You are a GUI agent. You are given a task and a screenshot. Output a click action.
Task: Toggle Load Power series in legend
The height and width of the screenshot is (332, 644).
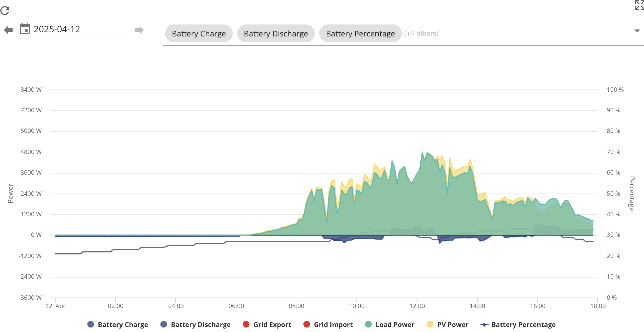pos(390,324)
